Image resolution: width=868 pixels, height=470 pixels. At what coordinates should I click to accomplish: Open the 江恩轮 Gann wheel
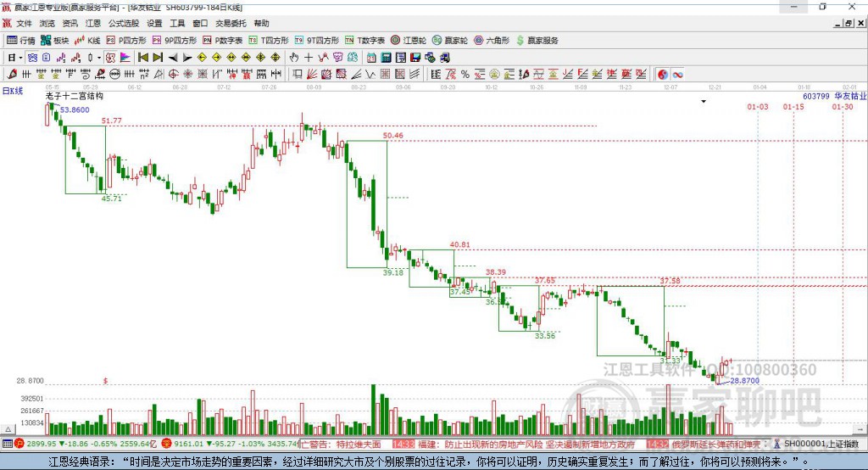[409, 41]
